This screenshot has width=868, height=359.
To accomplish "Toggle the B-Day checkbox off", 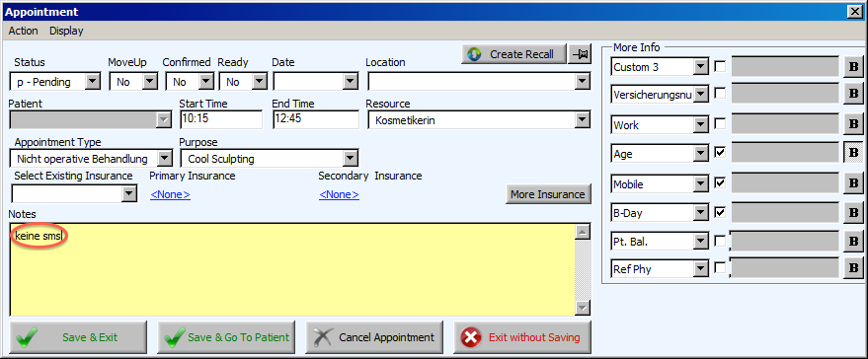I will (720, 211).
